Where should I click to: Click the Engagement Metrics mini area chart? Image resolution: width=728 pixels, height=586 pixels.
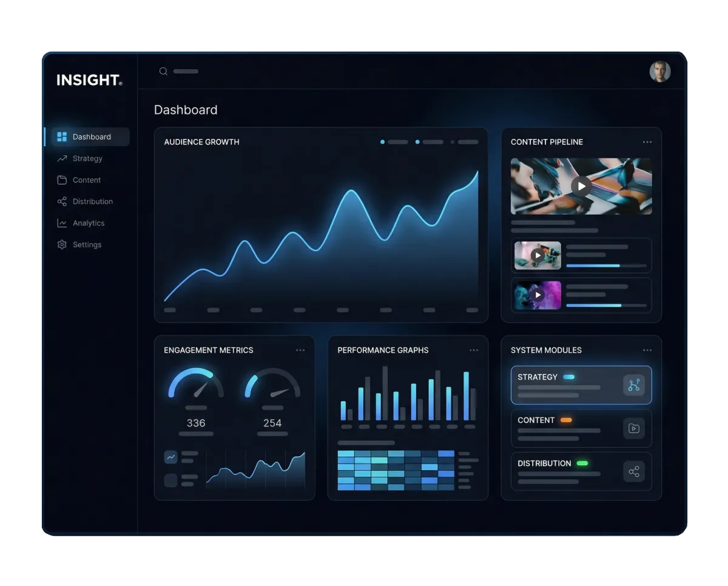click(255, 470)
